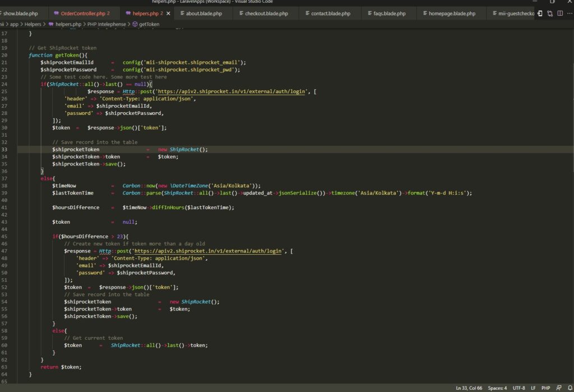Image resolution: width=574 pixels, height=392 pixels.
Task: Open notifications bell in status bar
Action: coord(570,388)
